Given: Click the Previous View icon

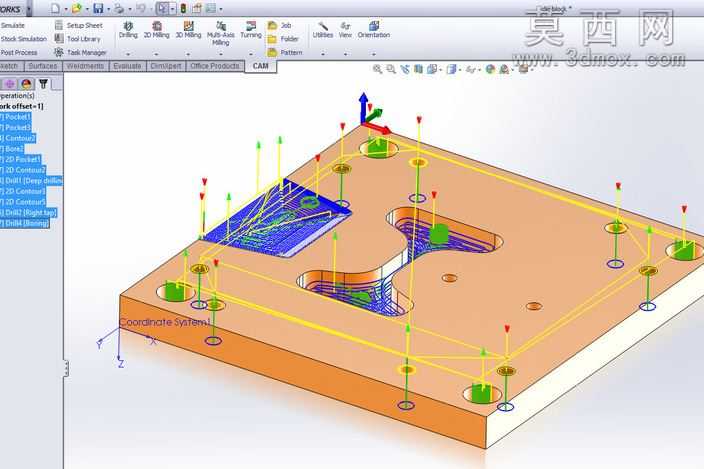Looking at the screenshot, I should coord(405,69).
